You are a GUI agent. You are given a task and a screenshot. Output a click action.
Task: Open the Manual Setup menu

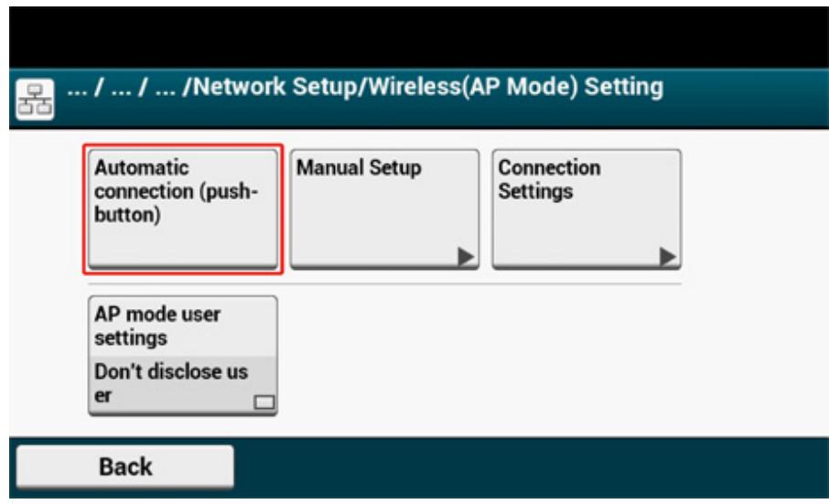click(385, 209)
